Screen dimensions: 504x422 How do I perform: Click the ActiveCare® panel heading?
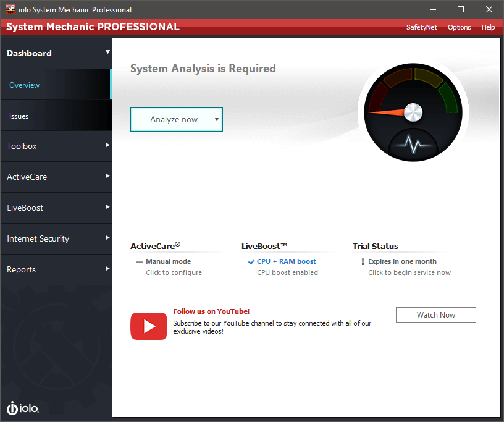click(155, 246)
